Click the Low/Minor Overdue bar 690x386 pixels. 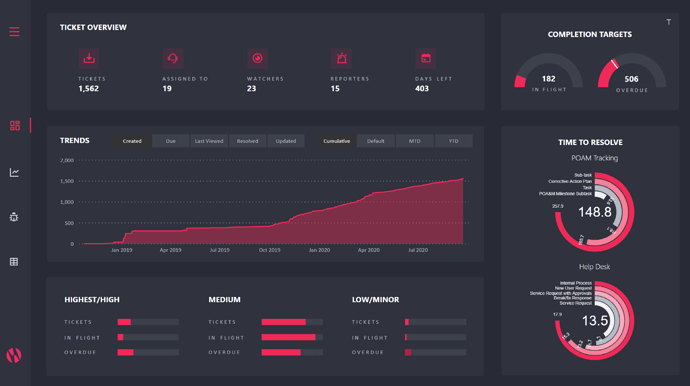[436, 352]
